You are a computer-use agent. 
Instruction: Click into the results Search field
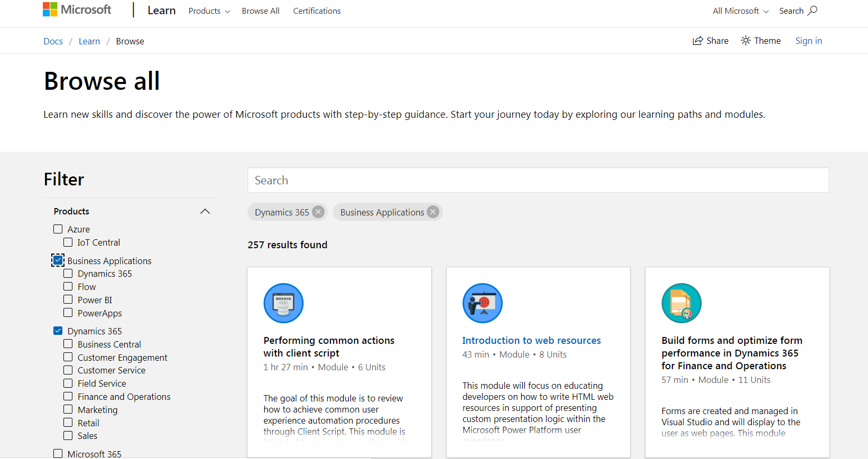[x=538, y=180]
